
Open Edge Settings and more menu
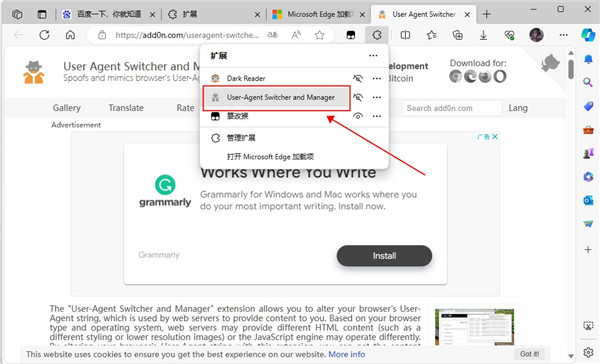[x=563, y=35]
